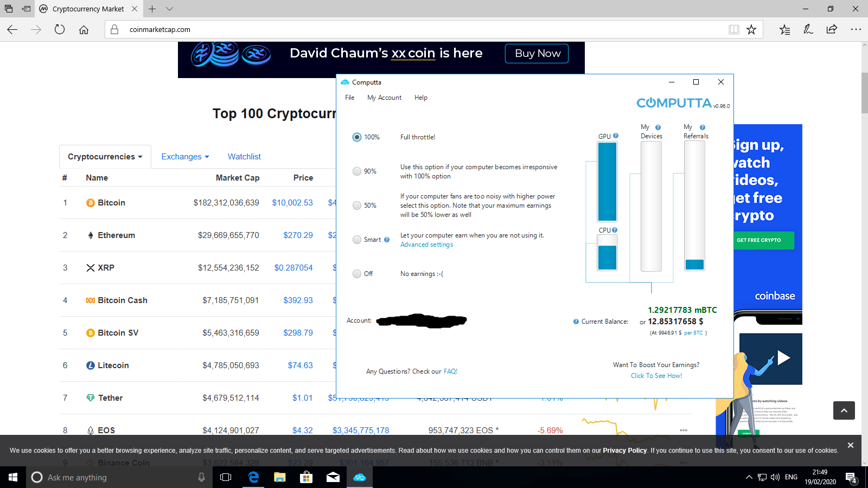Expand the Exchanges dropdown
The image size is (868, 488).
185,157
